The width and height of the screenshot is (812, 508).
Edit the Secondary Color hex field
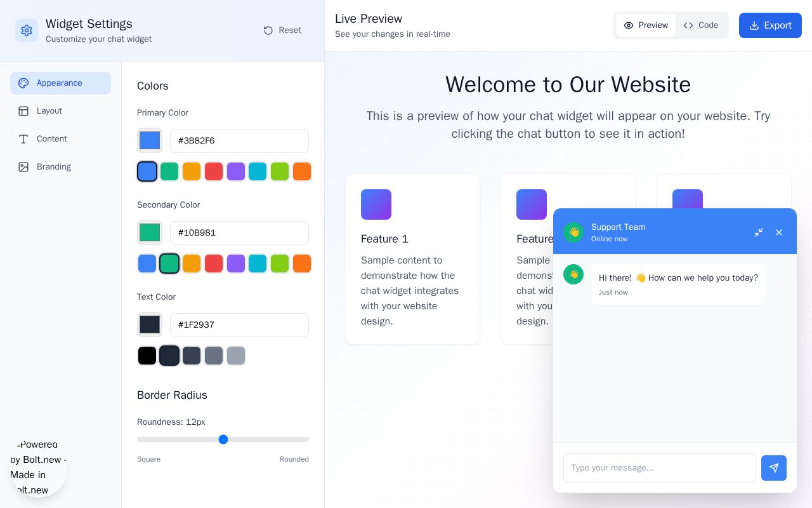(x=239, y=233)
